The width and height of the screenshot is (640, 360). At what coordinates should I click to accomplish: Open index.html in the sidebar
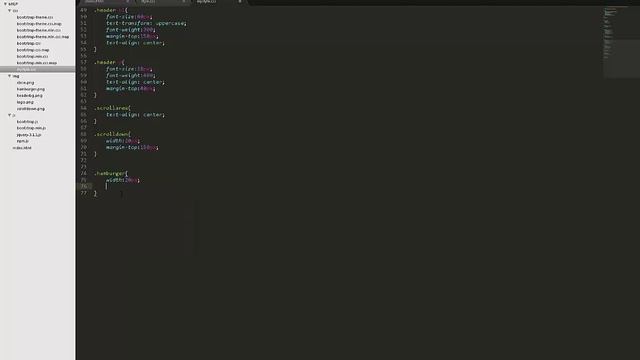[x=22, y=148]
